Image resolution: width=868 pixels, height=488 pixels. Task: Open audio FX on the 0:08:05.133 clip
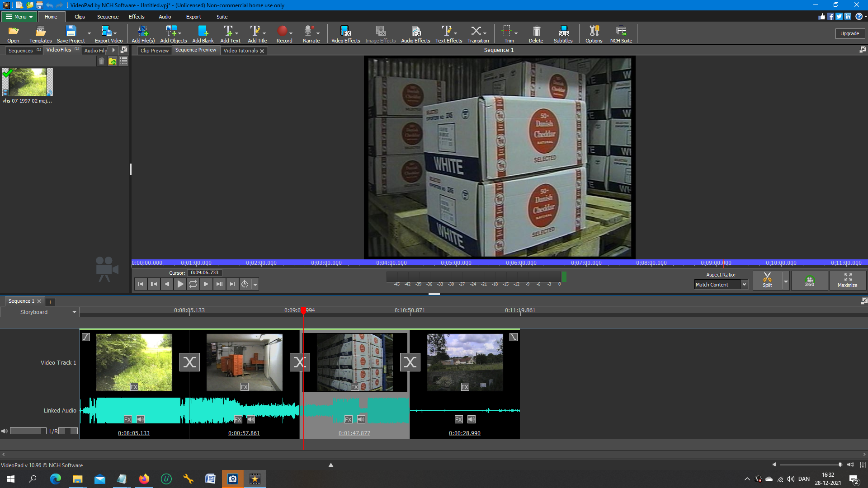point(128,419)
